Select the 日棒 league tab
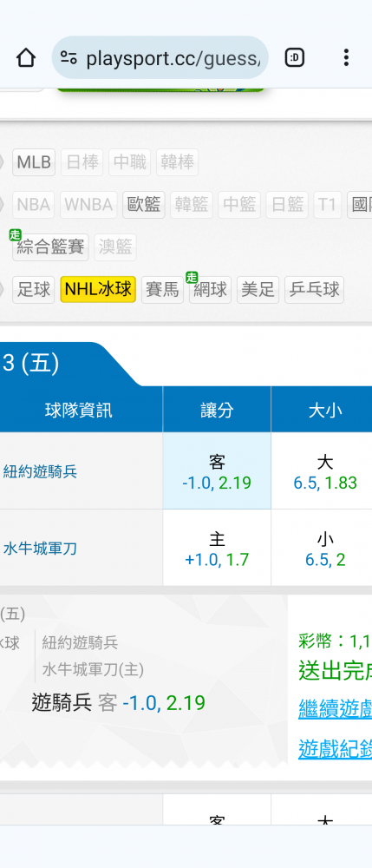 82,162
